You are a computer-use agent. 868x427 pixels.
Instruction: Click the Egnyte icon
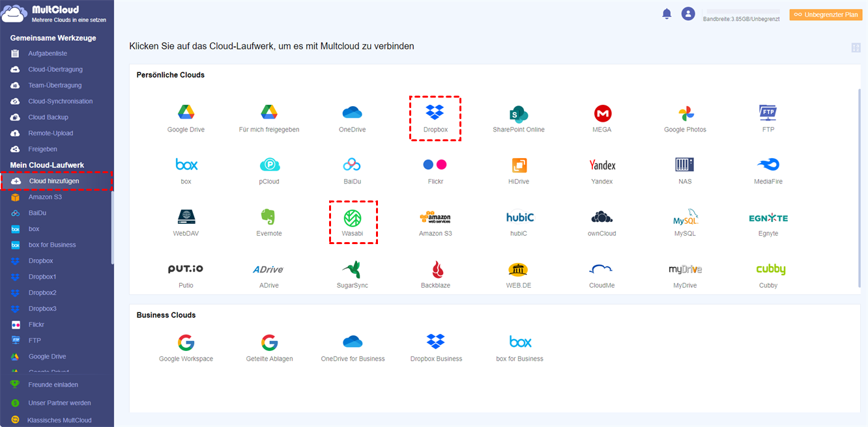pos(768,217)
